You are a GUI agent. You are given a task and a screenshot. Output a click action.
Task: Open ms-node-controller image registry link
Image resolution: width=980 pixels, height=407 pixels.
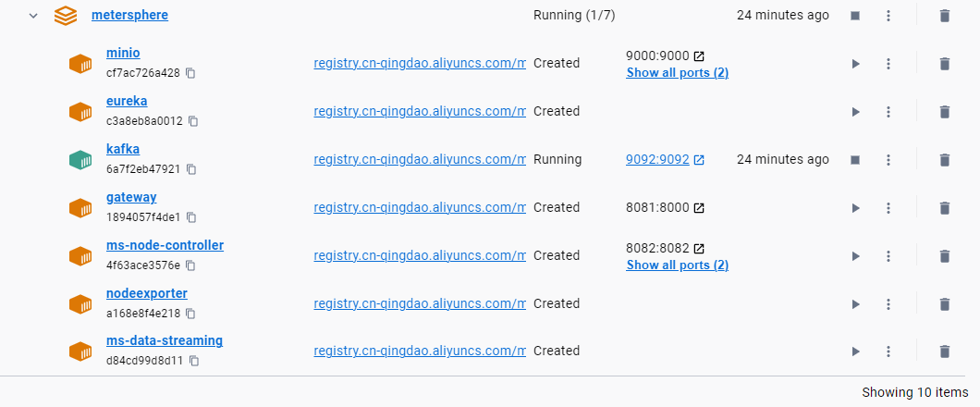point(420,255)
